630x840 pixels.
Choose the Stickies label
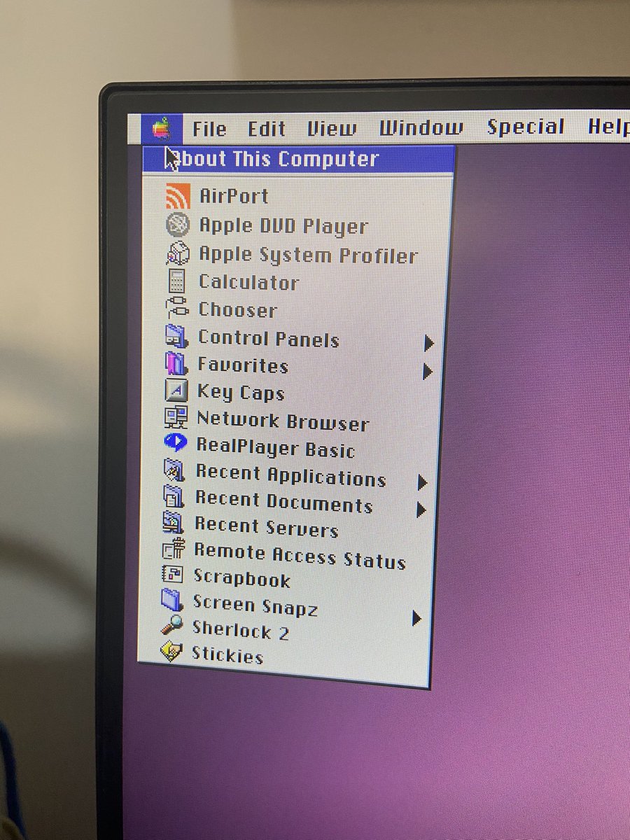pos(227,656)
